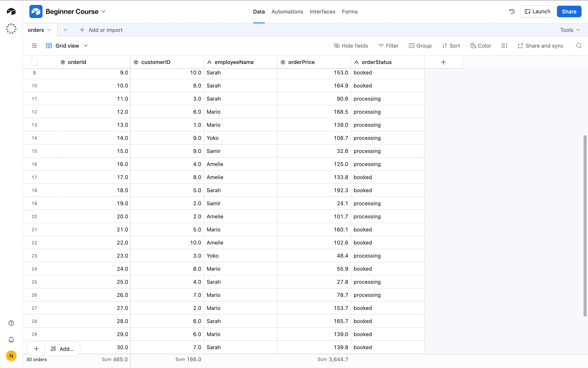Screen dimensions: 588x368
Task: Switch to the Interfaces tab
Action: tap(322, 11)
